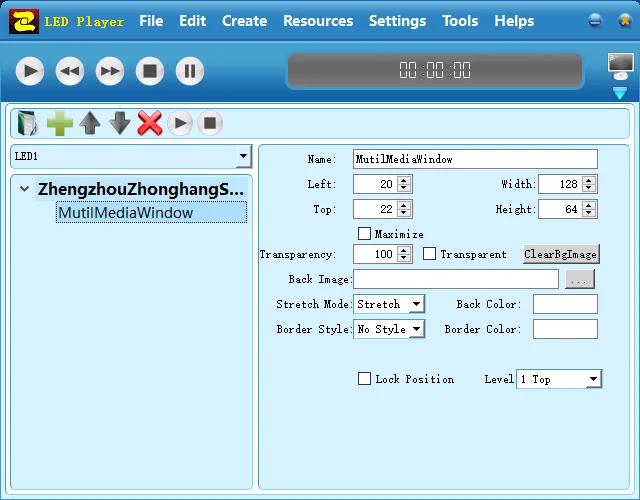
Task: Check the Lock Position option
Action: coord(365,379)
